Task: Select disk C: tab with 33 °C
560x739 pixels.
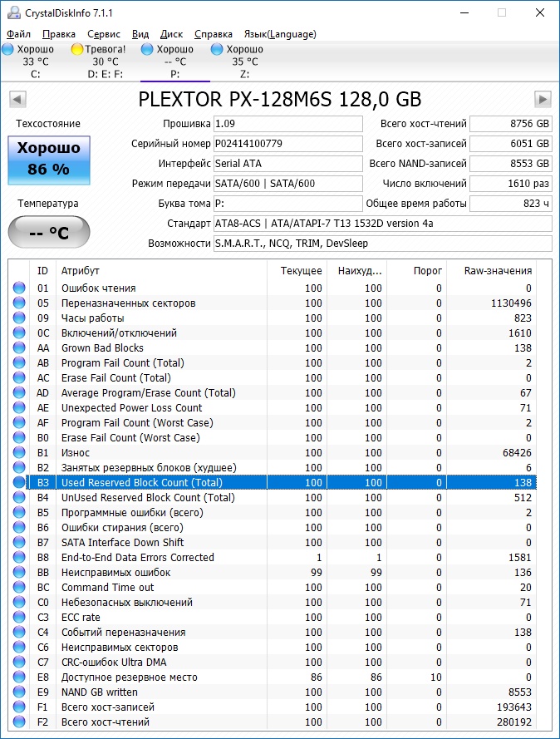Action: pos(36,62)
